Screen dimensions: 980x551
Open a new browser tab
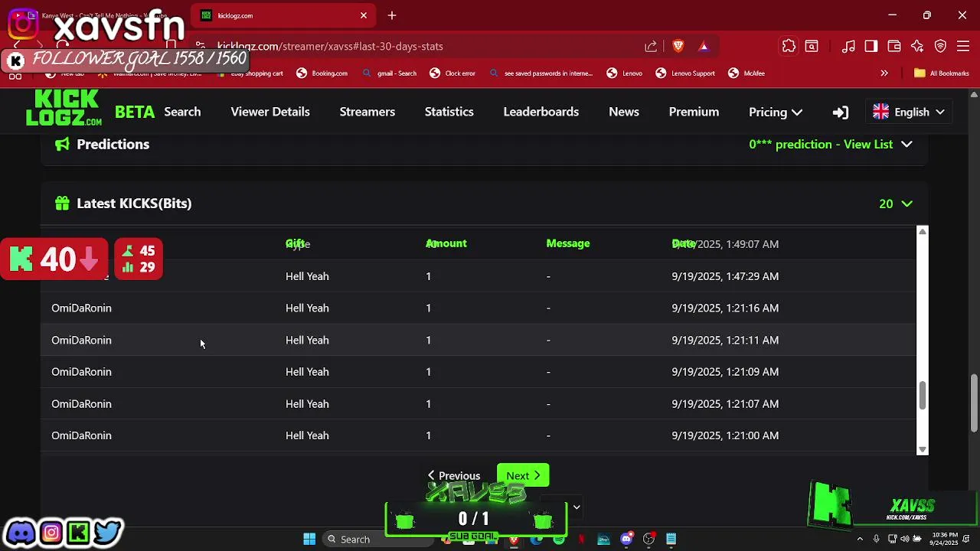pos(392,15)
